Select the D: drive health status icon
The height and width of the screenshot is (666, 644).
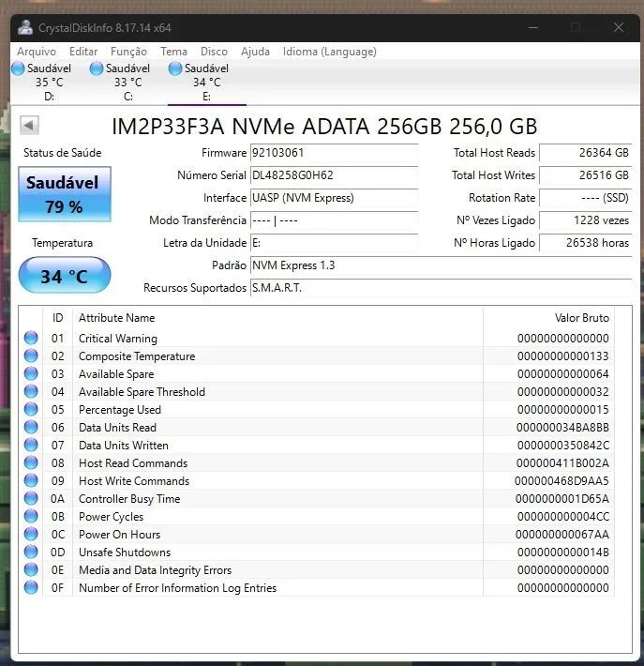click(x=18, y=68)
